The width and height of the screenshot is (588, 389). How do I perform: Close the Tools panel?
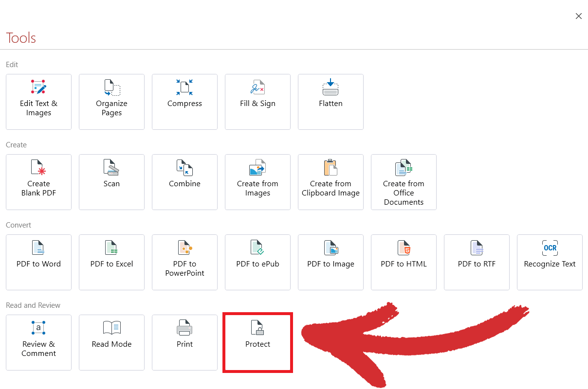point(579,16)
